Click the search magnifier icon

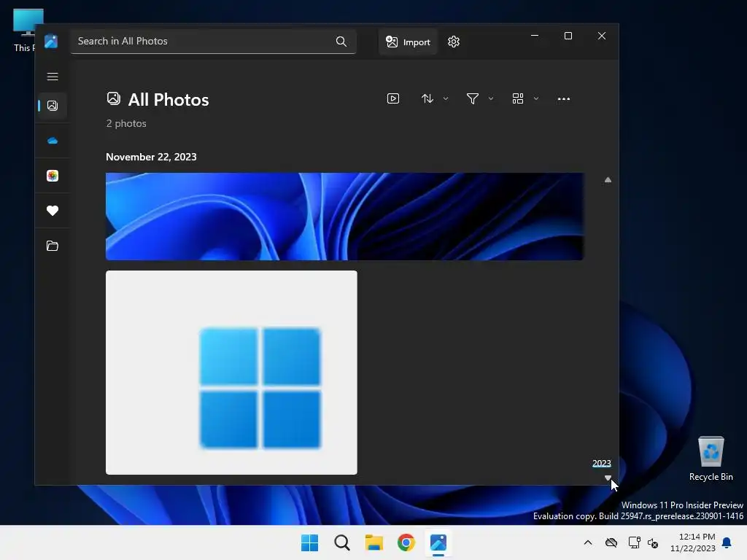click(x=341, y=42)
